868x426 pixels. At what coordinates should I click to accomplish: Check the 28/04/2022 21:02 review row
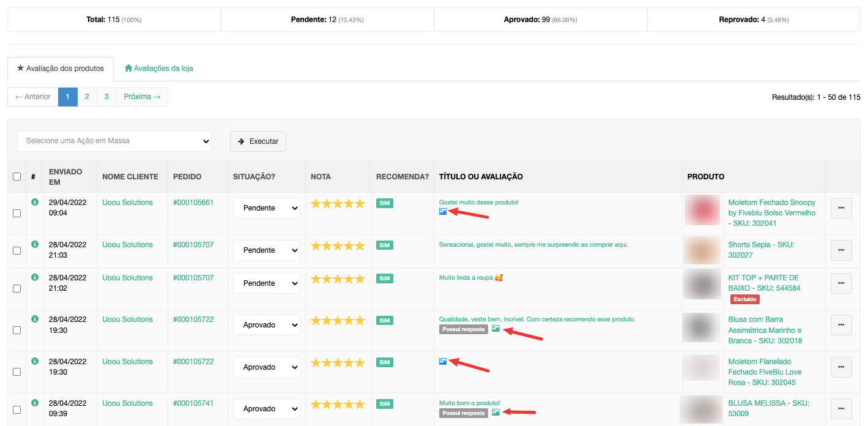(x=17, y=288)
